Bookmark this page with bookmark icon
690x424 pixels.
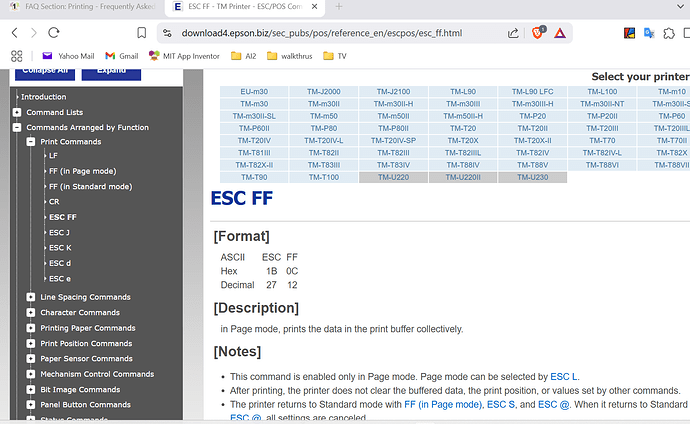click(141, 33)
